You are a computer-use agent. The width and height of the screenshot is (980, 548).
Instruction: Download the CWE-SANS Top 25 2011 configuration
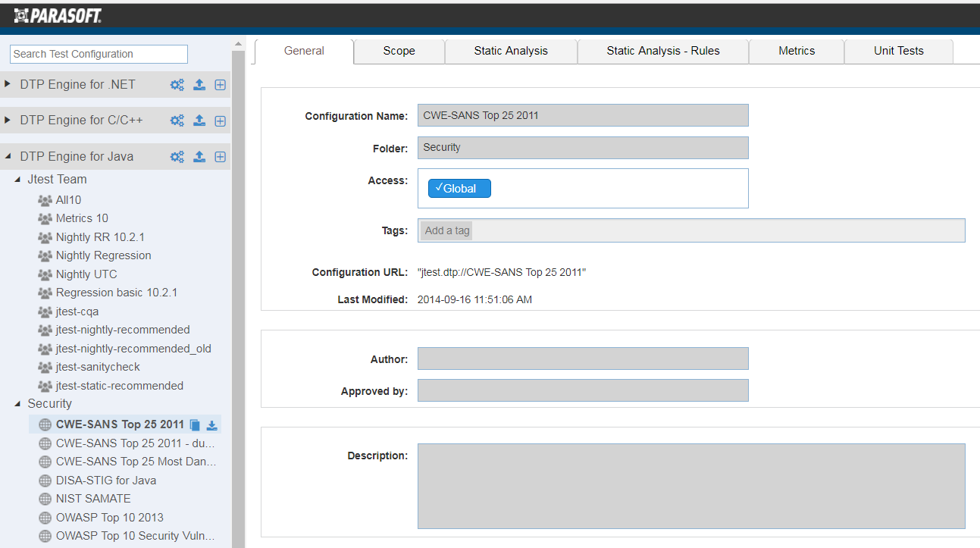pos(212,425)
